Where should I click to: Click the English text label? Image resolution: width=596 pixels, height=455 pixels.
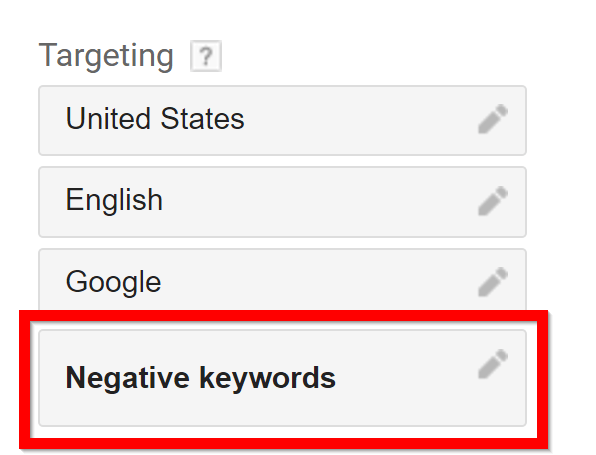pos(114,200)
